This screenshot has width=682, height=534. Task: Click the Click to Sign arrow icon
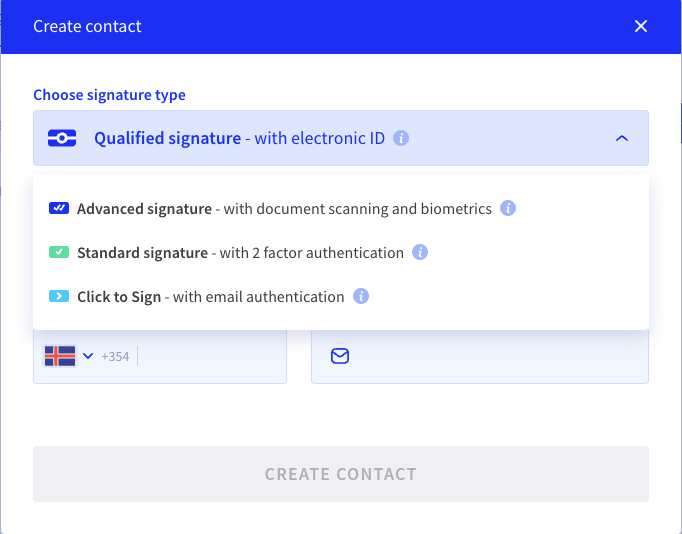58,297
